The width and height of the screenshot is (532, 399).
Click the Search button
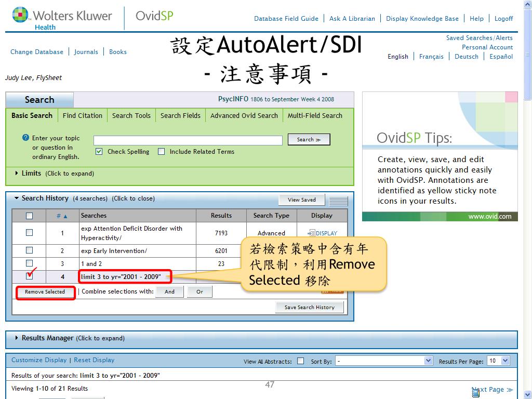coord(309,139)
